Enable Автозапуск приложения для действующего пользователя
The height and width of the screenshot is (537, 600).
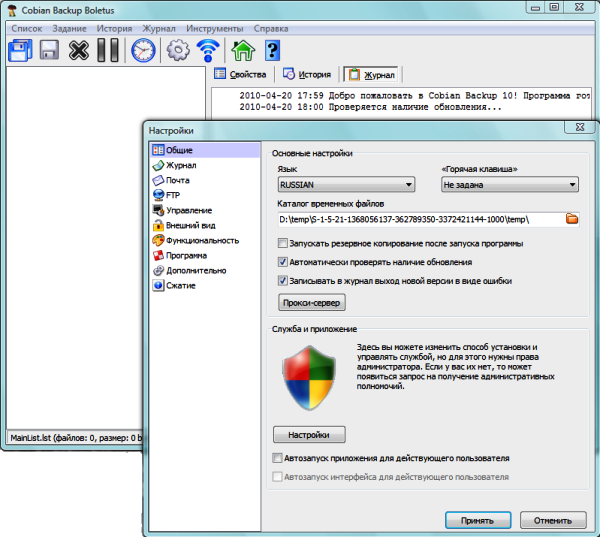tap(277, 458)
